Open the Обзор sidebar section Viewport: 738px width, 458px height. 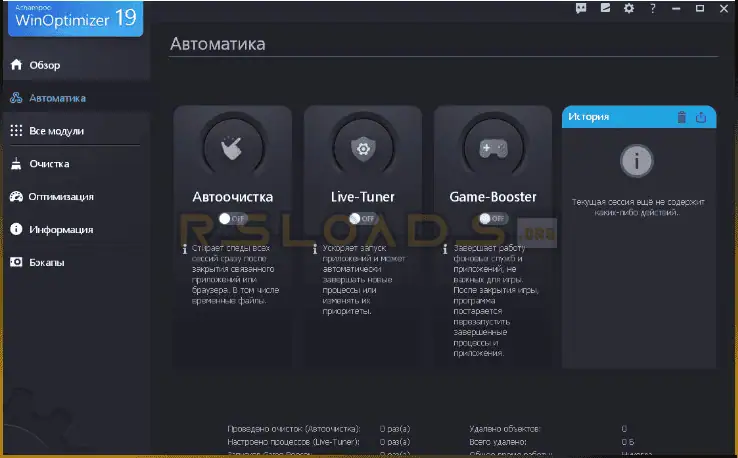click(45, 65)
